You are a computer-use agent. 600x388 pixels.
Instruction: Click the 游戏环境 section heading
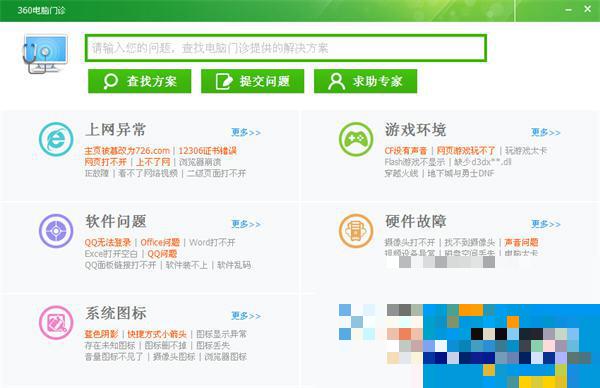pos(416,129)
